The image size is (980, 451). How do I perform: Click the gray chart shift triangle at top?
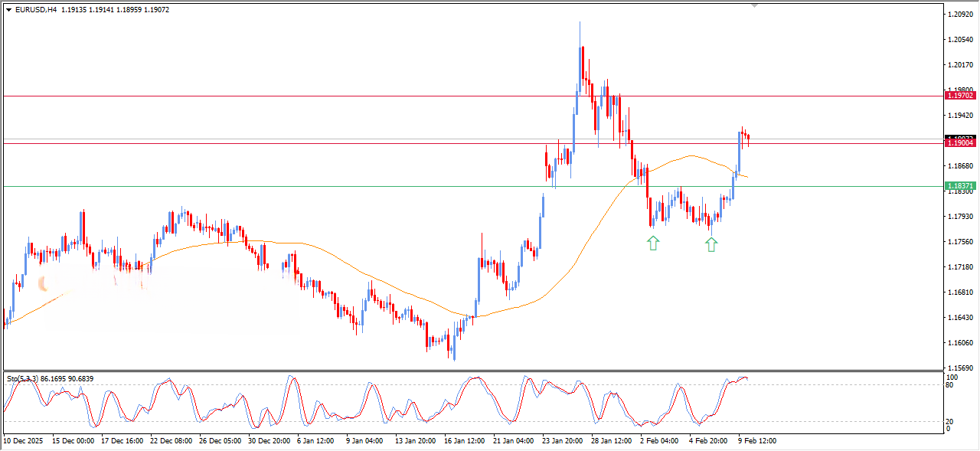[x=755, y=5]
